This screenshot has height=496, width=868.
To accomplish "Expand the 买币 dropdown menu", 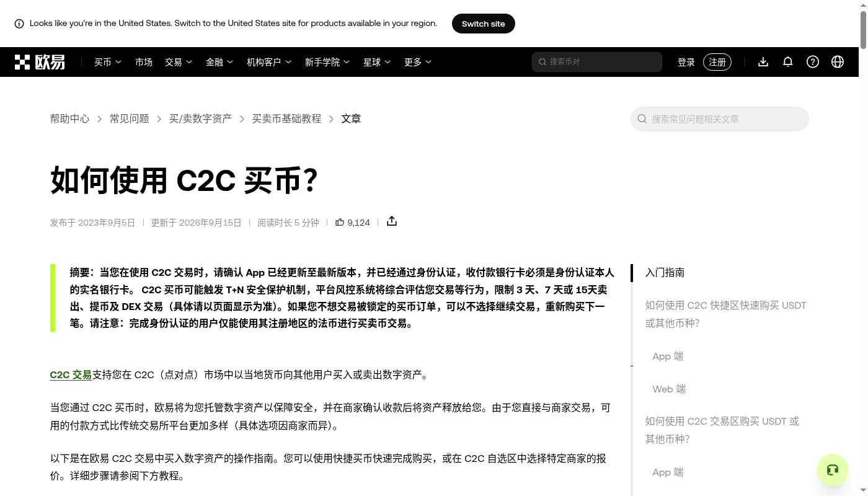I will pyautogui.click(x=108, y=62).
